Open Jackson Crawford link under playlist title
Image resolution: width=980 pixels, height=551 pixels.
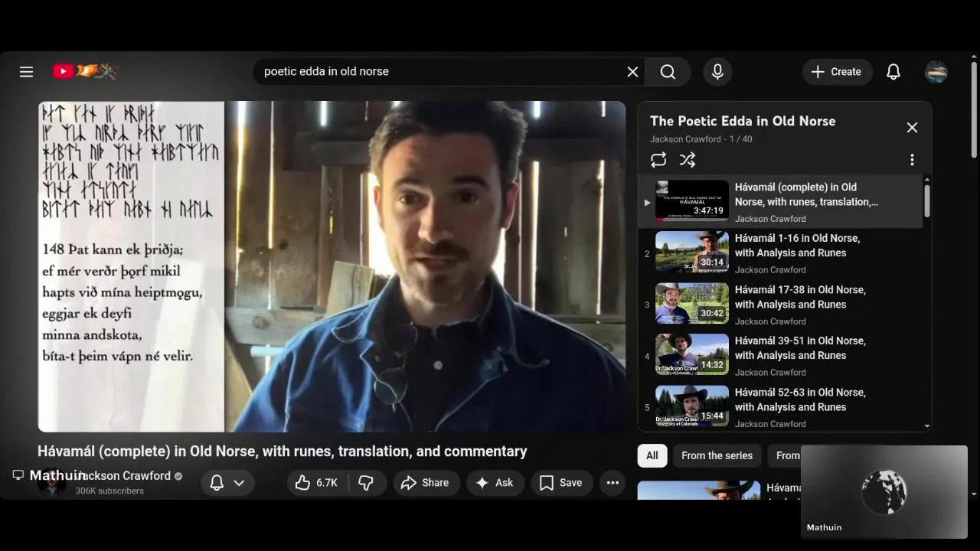[x=685, y=139]
